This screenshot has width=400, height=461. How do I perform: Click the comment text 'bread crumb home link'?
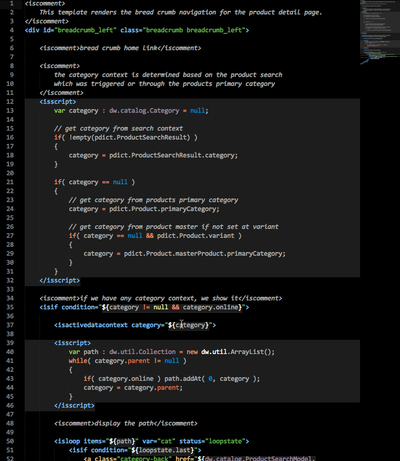tap(118, 48)
